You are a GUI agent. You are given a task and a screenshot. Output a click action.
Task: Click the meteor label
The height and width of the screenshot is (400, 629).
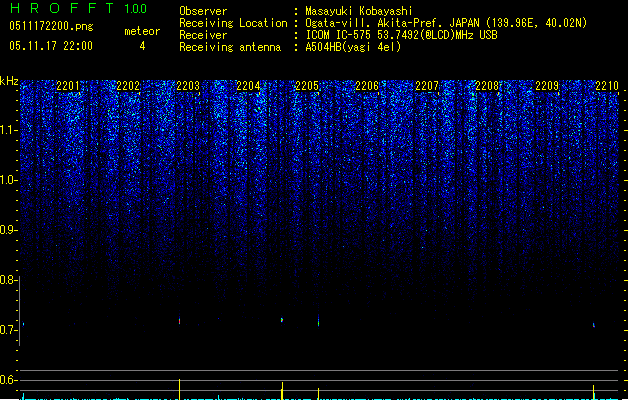point(142,31)
